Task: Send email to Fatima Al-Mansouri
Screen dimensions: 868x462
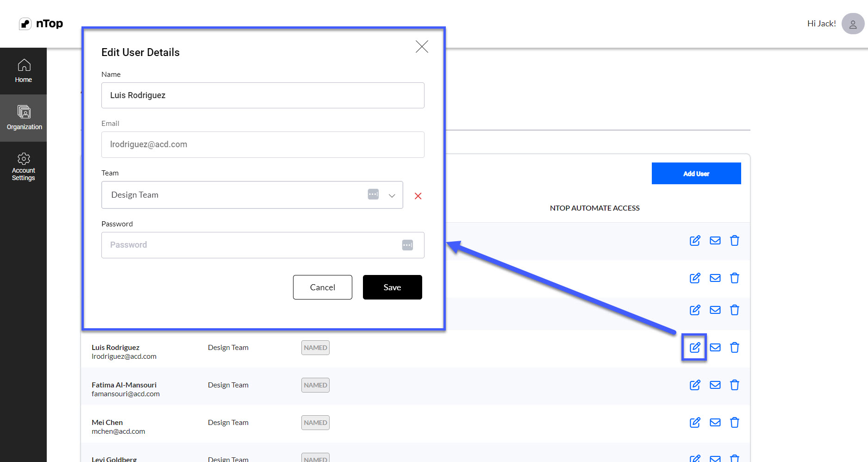Action: (x=715, y=385)
